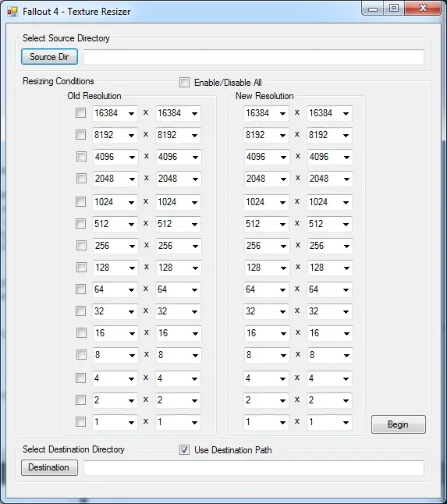This screenshot has width=447, height=504.
Task: Expand Old Resolution 8 width dropdown
Action: [x=115, y=356]
